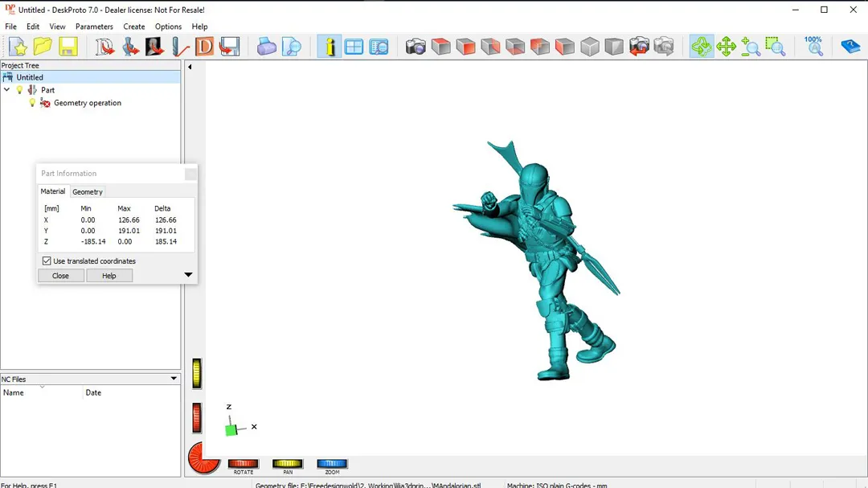
Task: Click the previous view camera with red arrow
Action: point(639,47)
